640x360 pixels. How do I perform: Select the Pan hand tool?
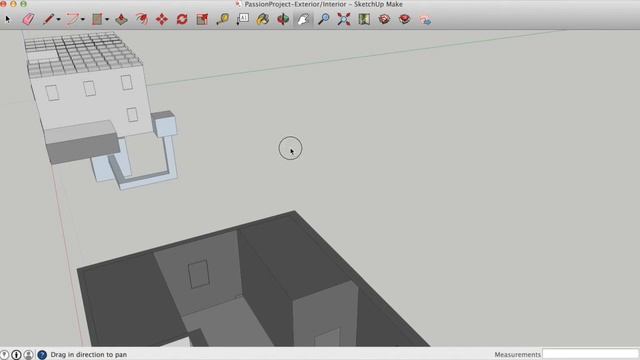coord(303,19)
